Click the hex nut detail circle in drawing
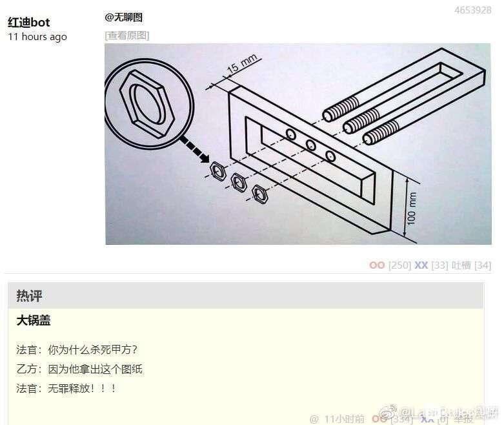The image size is (504, 425). pos(148,103)
